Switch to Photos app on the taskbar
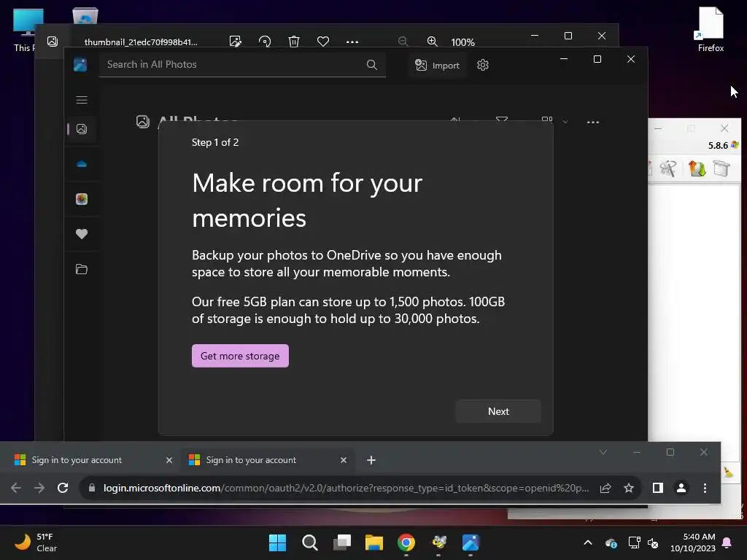This screenshot has width=747, height=560. coord(471,542)
